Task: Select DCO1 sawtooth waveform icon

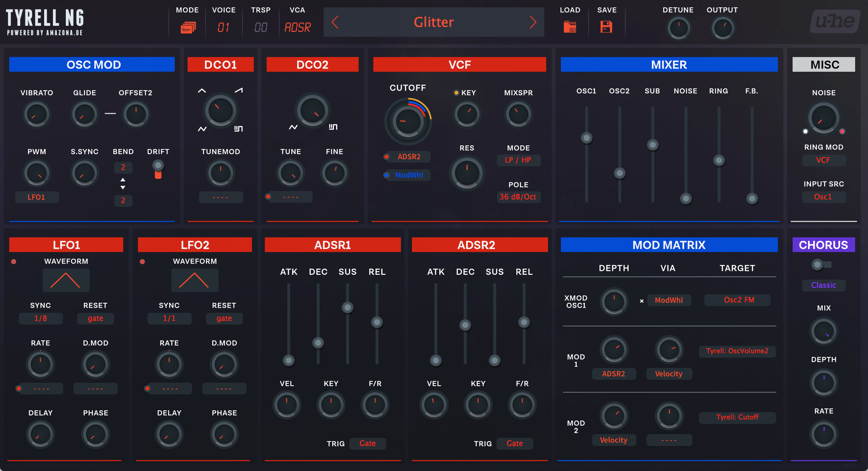Action: (x=239, y=90)
